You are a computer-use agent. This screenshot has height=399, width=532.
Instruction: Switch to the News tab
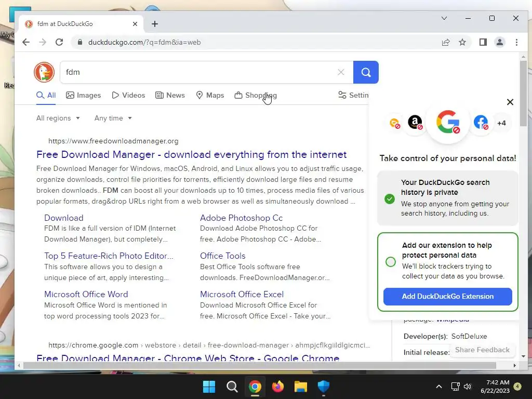point(170,96)
